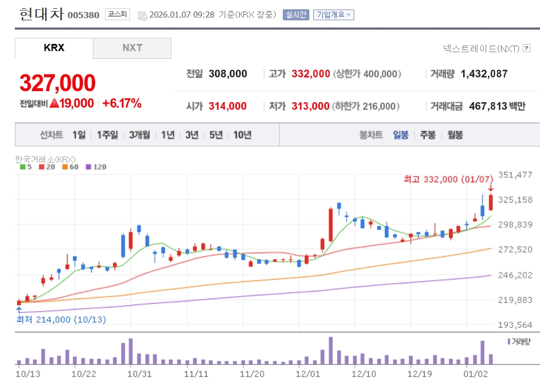This screenshot has width=540, height=392.
Task: Select the 3개월 line chart period
Action: click(x=140, y=135)
